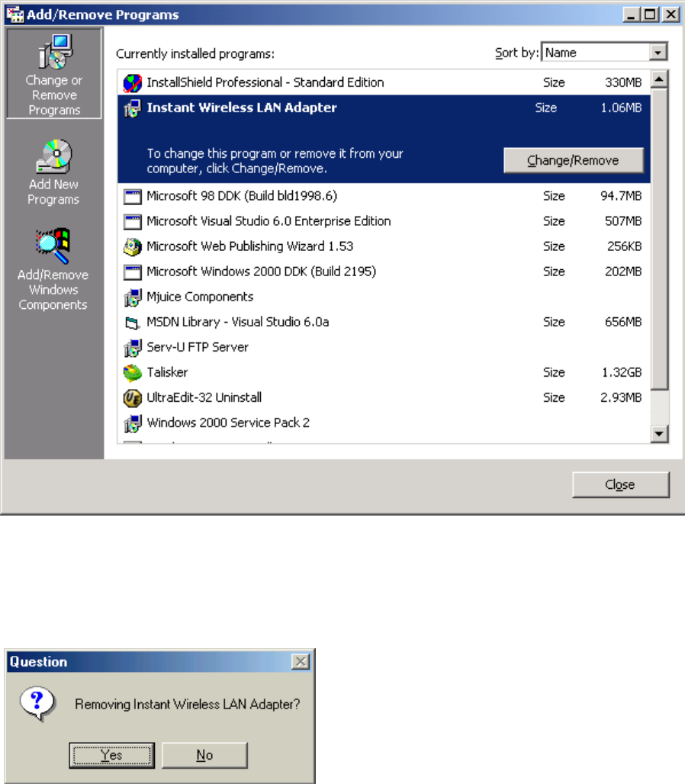Select Windows 2000 Service Pack 2 entry

point(384,423)
